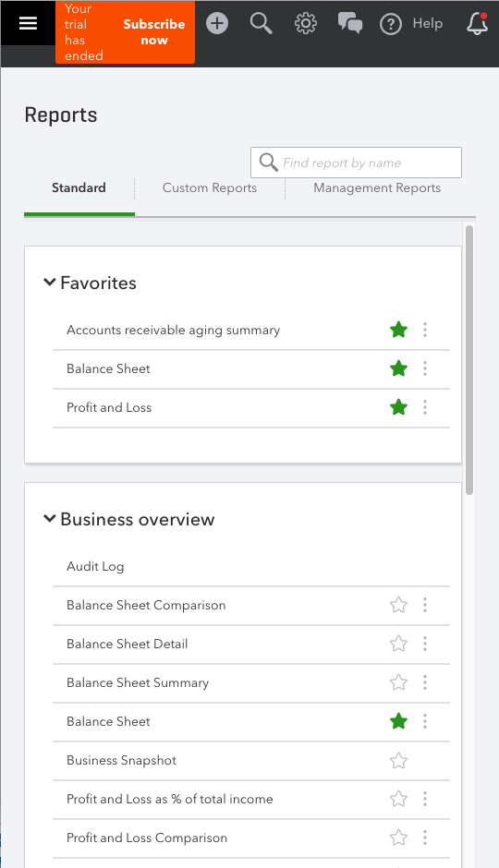The image size is (499, 868).
Task: Favorite the Balance Sheet Comparison report
Action: [x=399, y=605]
